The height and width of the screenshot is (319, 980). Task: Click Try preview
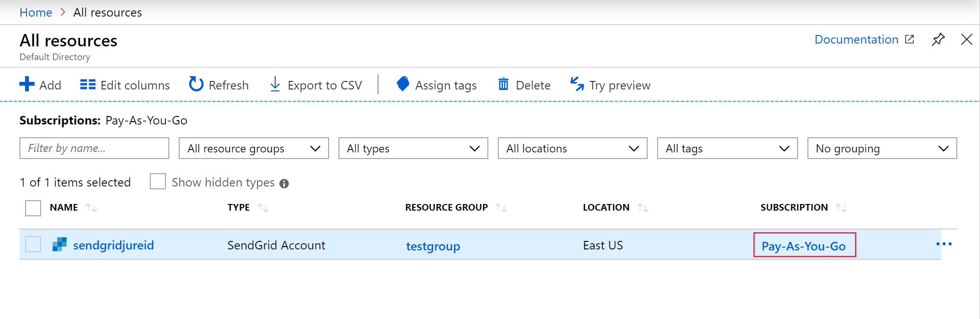pyautogui.click(x=610, y=85)
